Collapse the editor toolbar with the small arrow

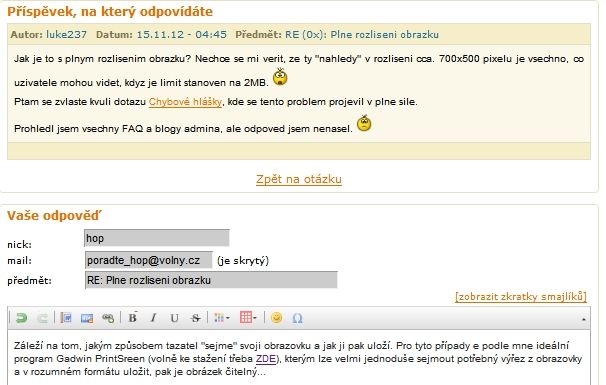click(584, 319)
